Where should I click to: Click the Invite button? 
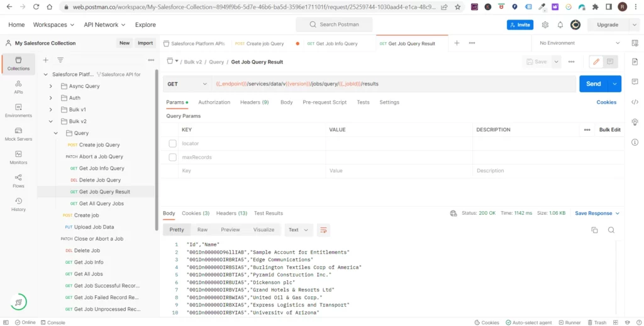520,24
